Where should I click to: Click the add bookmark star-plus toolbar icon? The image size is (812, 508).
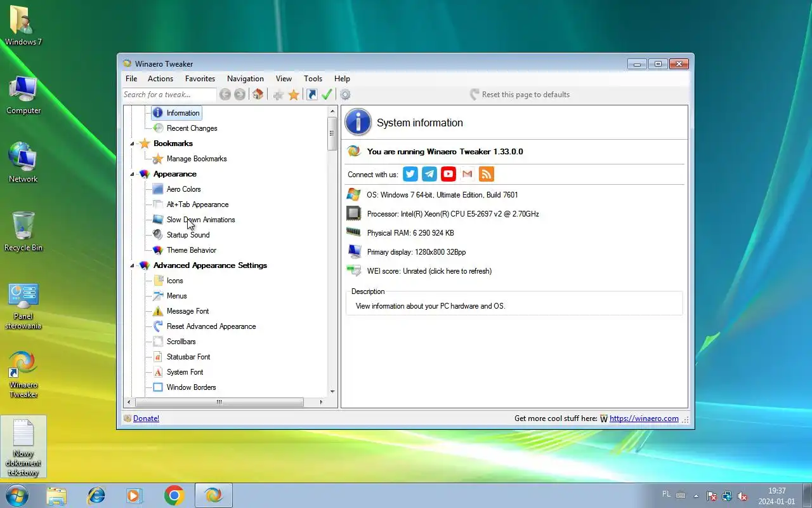[278, 95]
